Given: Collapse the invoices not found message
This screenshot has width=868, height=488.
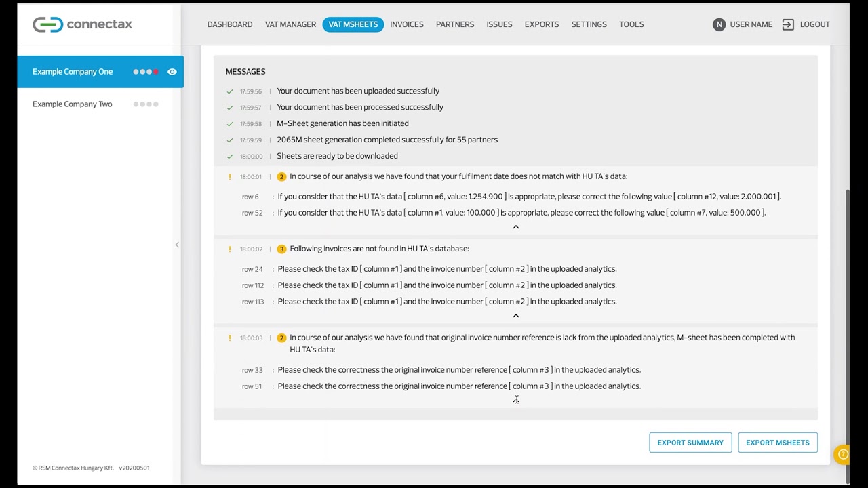Looking at the screenshot, I should 515,316.
